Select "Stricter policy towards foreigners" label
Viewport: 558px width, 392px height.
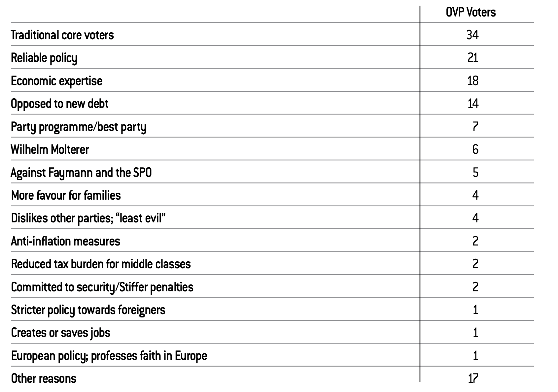pos(88,310)
